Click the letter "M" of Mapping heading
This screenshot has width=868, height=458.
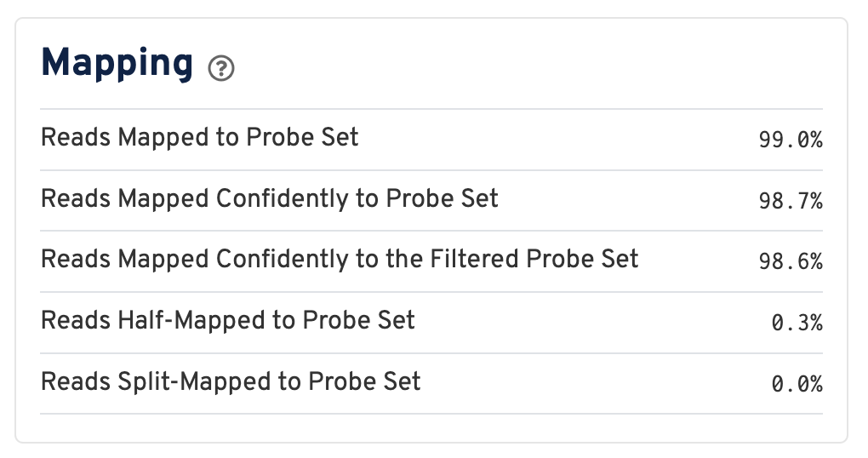(60, 64)
